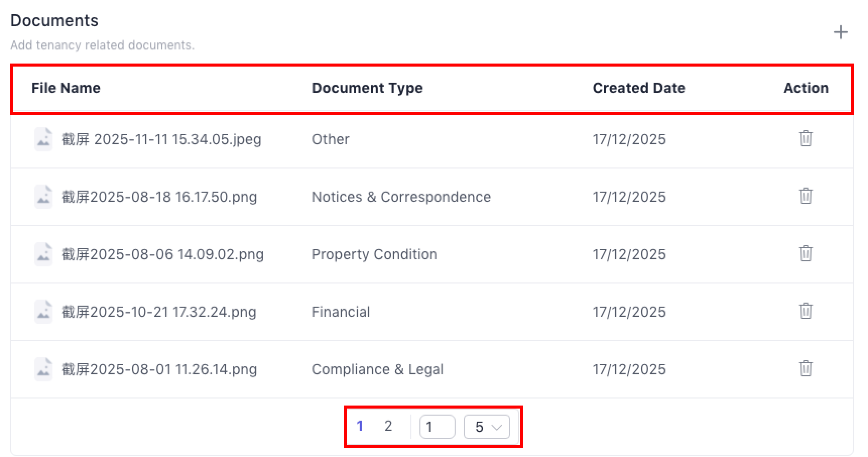Click image icon for 2025-08-18 file

[43, 197]
